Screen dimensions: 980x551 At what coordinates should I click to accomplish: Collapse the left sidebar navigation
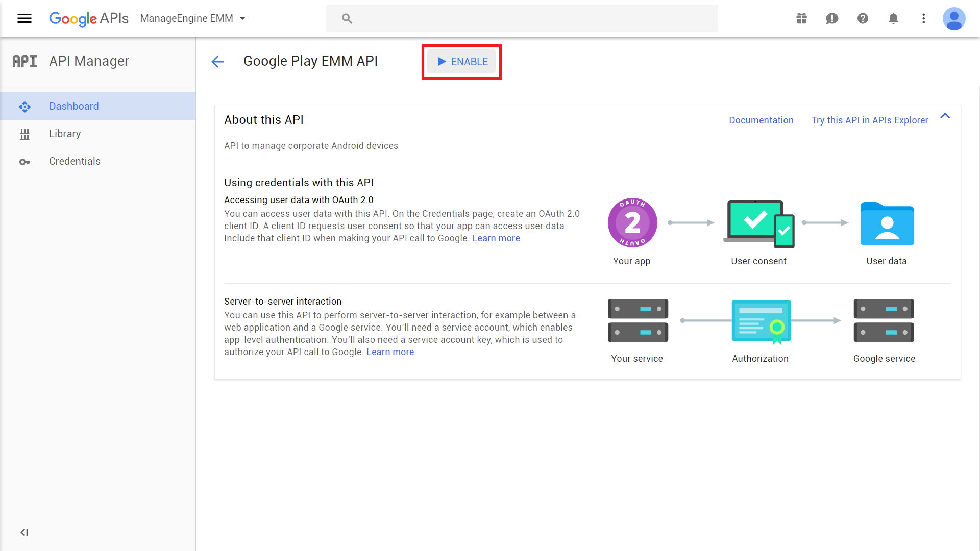tap(24, 532)
